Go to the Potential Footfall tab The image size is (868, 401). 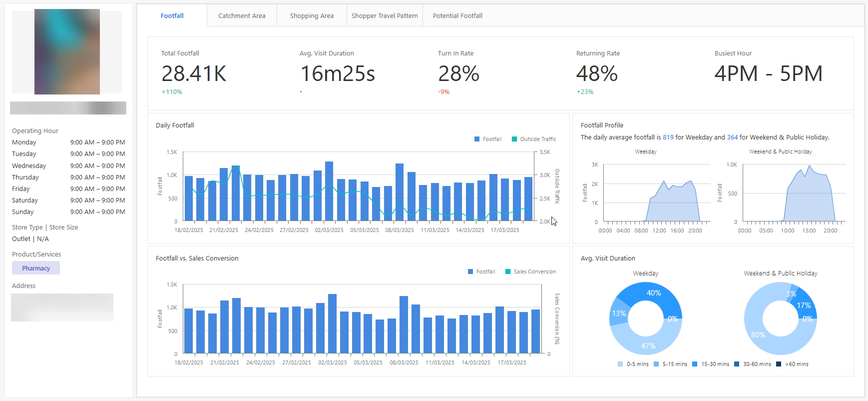point(457,15)
